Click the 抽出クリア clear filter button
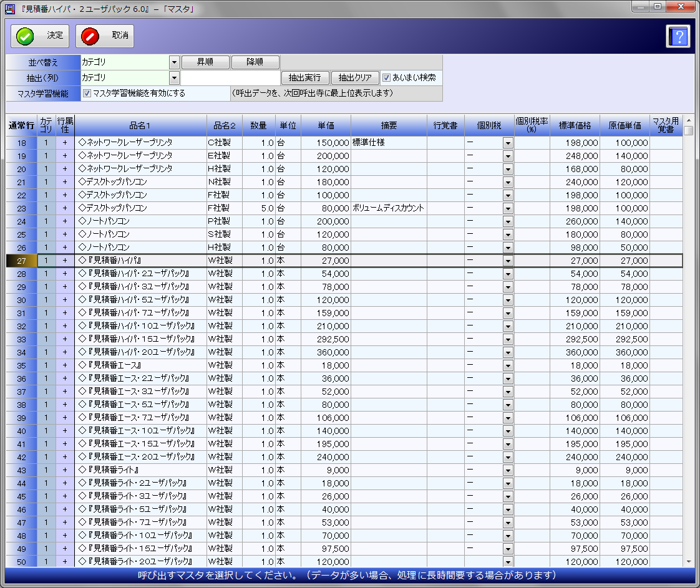This screenshot has width=700, height=588. tap(355, 77)
